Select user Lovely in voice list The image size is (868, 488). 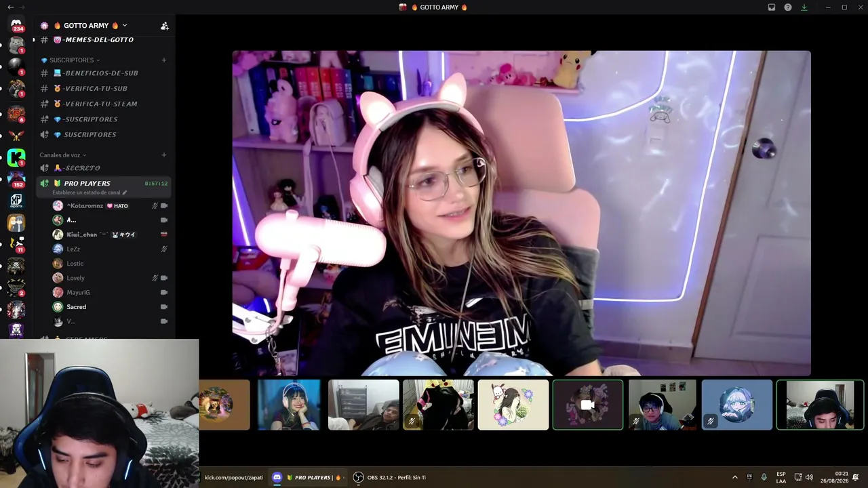click(110, 278)
